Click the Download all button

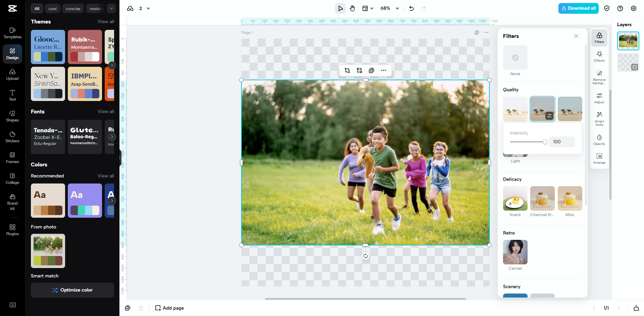click(x=579, y=8)
